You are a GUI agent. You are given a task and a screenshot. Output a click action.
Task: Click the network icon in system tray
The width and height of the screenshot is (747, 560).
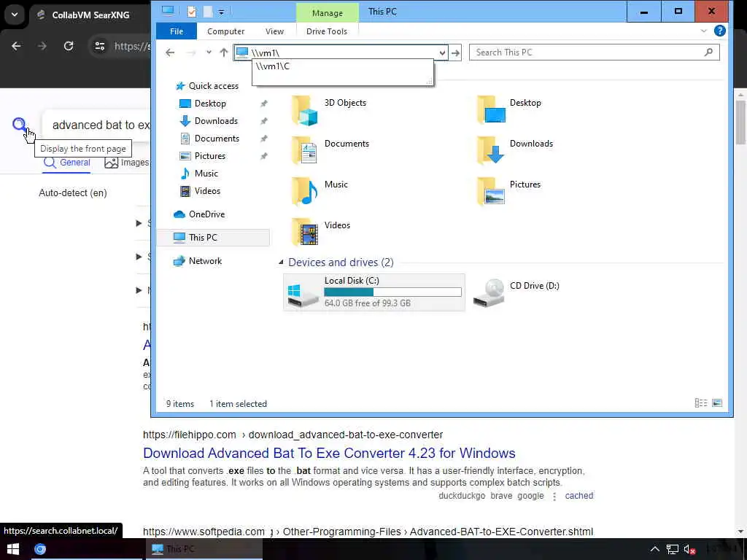[672, 550]
